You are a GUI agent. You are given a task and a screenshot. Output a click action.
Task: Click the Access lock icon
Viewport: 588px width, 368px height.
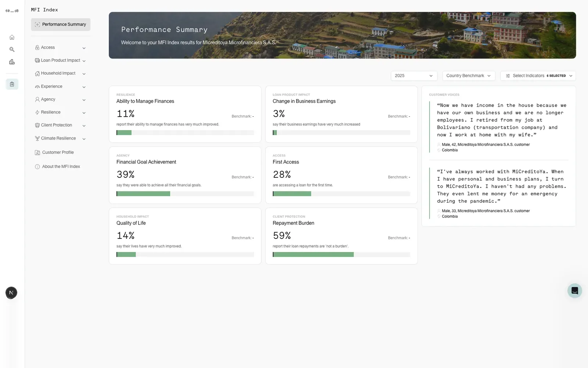pos(37,47)
